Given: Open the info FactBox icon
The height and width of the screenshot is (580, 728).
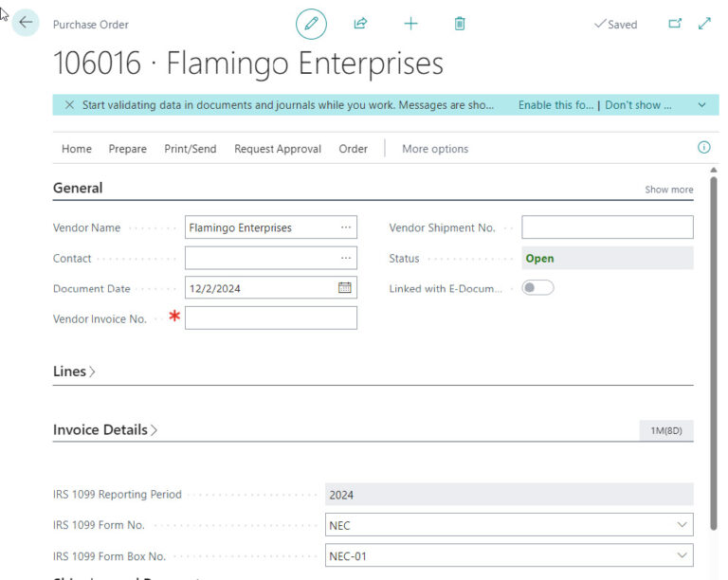Looking at the screenshot, I should pyautogui.click(x=704, y=148).
